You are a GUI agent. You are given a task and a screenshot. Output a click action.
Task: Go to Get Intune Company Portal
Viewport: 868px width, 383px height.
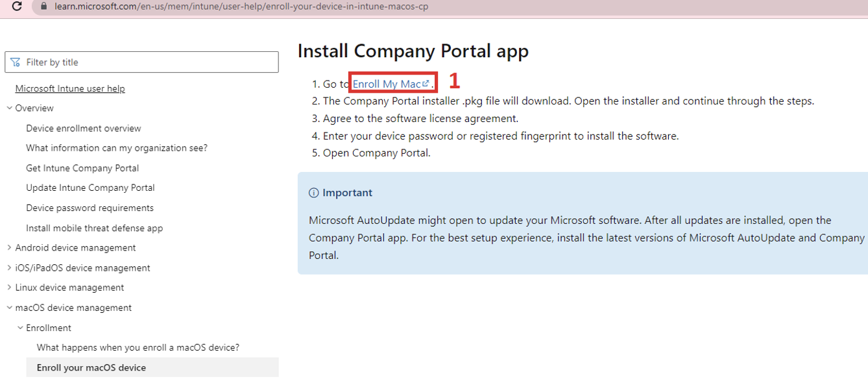pyautogui.click(x=82, y=168)
